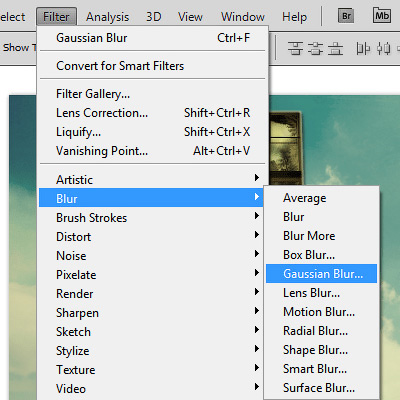Open Filter Gallery dialog
Screen dimensions: 400x400
tap(153, 94)
